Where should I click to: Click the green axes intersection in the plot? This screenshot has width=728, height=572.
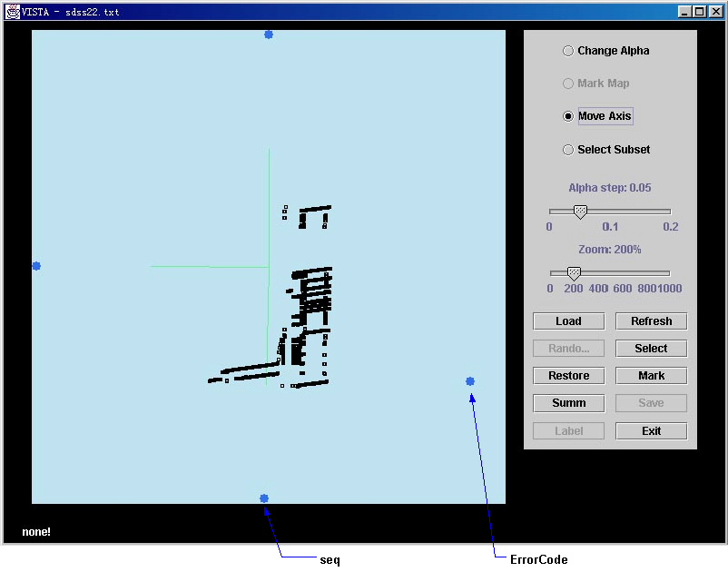(269, 267)
